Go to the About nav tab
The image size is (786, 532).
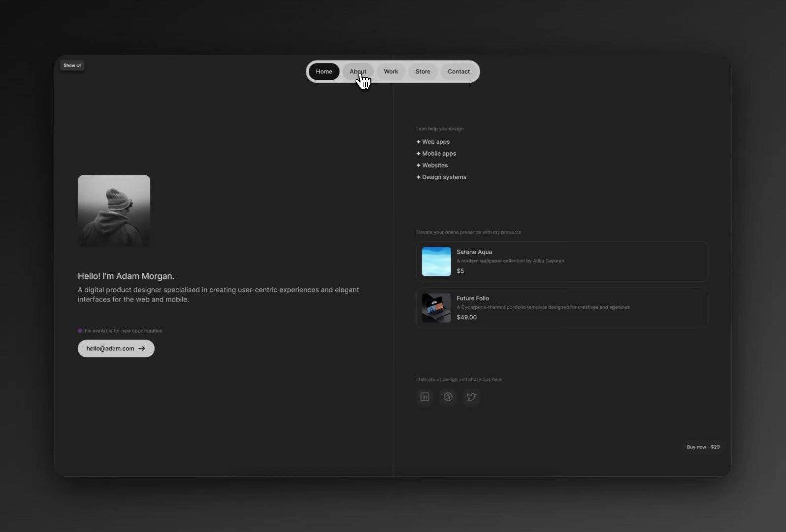click(x=358, y=71)
